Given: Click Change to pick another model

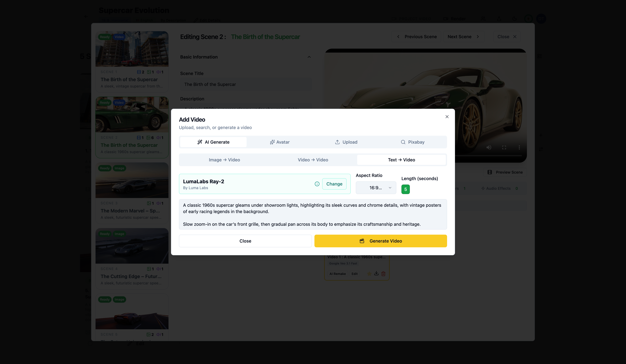Looking at the screenshot, I should pos(334,184).
